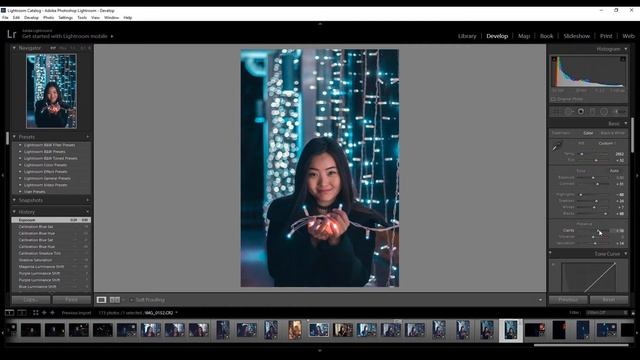
Task: Collapse the Navigator panel
Action: (14, 48)
